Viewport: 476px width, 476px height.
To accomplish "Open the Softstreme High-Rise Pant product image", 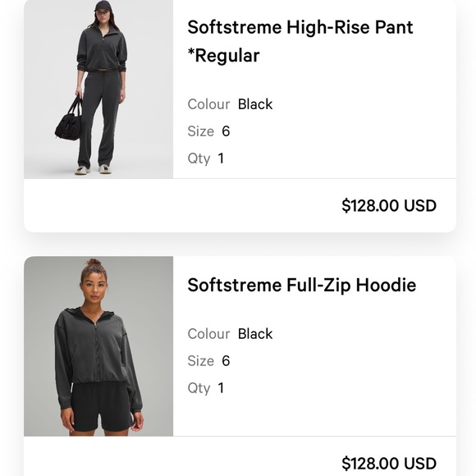I will point(98,89).
